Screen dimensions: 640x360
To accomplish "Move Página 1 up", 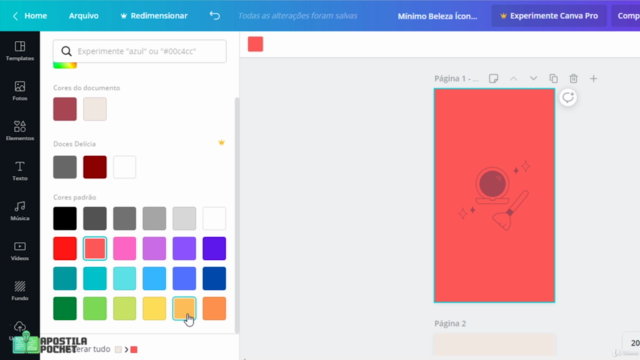I will 513,78.
